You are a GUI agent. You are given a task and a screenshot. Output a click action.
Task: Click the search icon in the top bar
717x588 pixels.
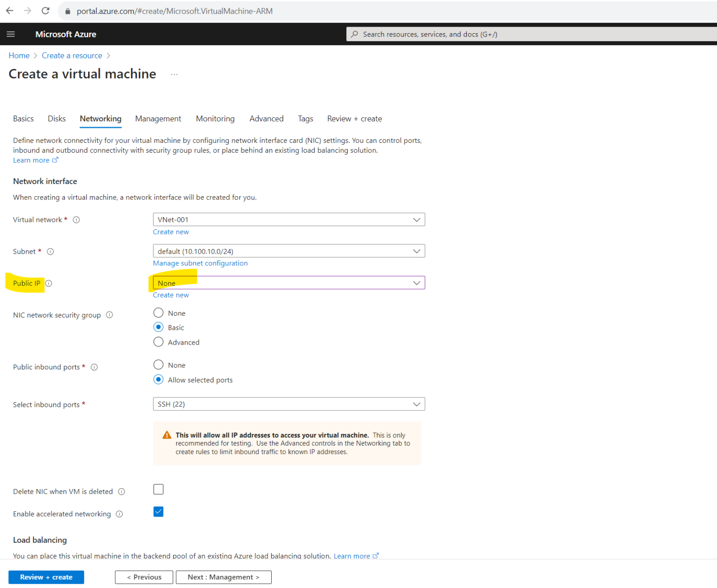(x=354, y=34)
